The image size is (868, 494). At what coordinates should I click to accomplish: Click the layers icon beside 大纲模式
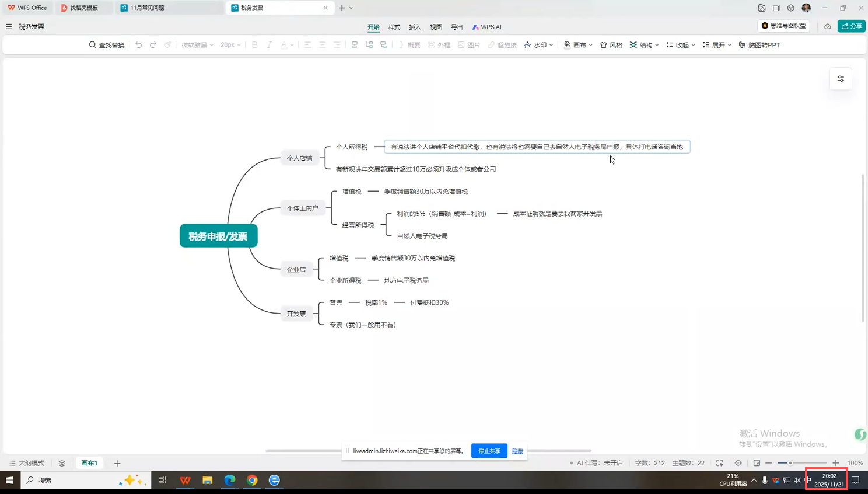[x=62, y=463]
